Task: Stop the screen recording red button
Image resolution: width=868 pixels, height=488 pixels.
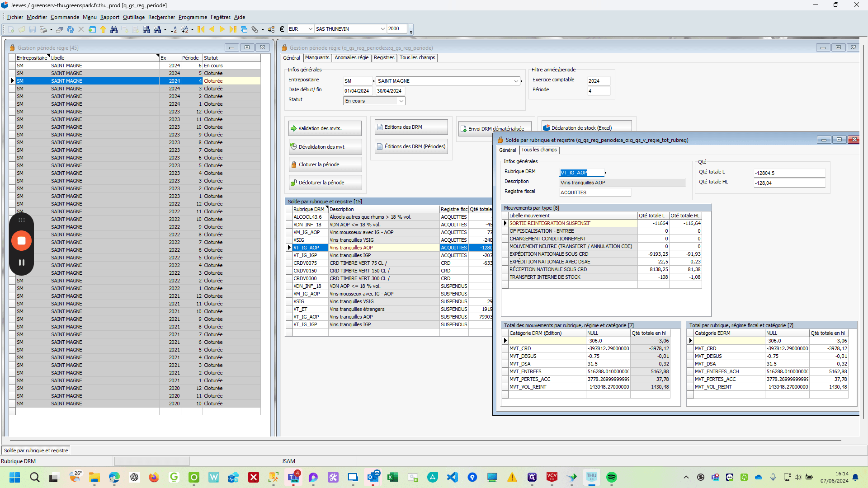Action: click(21, 240)
